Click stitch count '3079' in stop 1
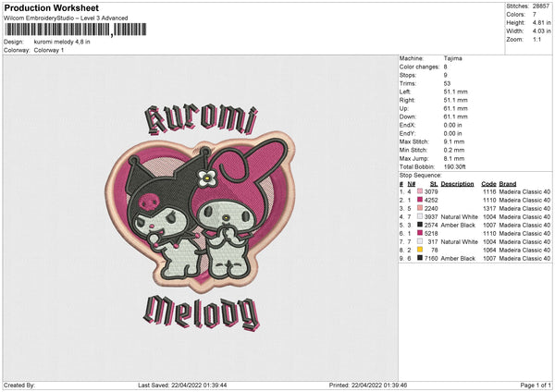The height and width of the screenshot is (392, 555). (431, 191)
